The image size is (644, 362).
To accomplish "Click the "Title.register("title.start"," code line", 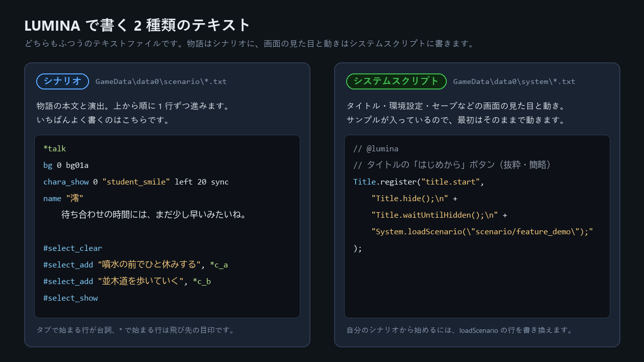I will tap(419, 182).
